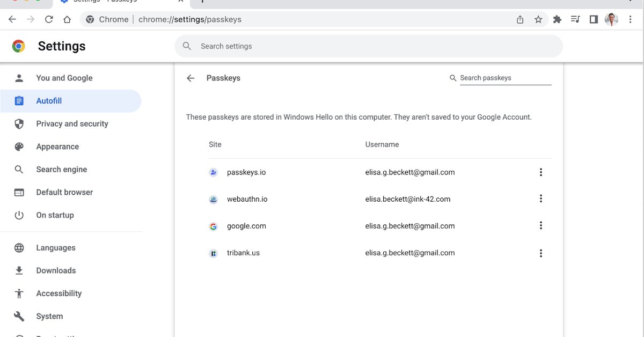Viewport: 644px width, 337px height.
Task: Click the wrench icon beside System
Action: pos(19,316)
